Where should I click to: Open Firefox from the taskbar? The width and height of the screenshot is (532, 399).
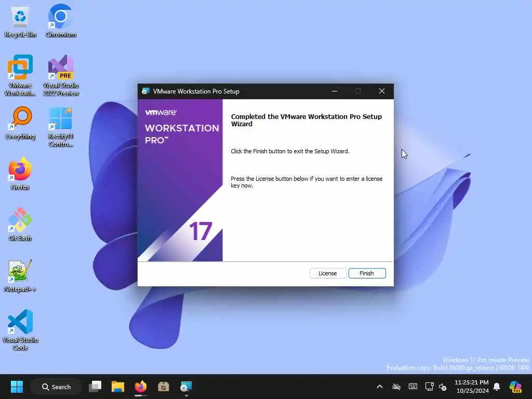point(140,387)
